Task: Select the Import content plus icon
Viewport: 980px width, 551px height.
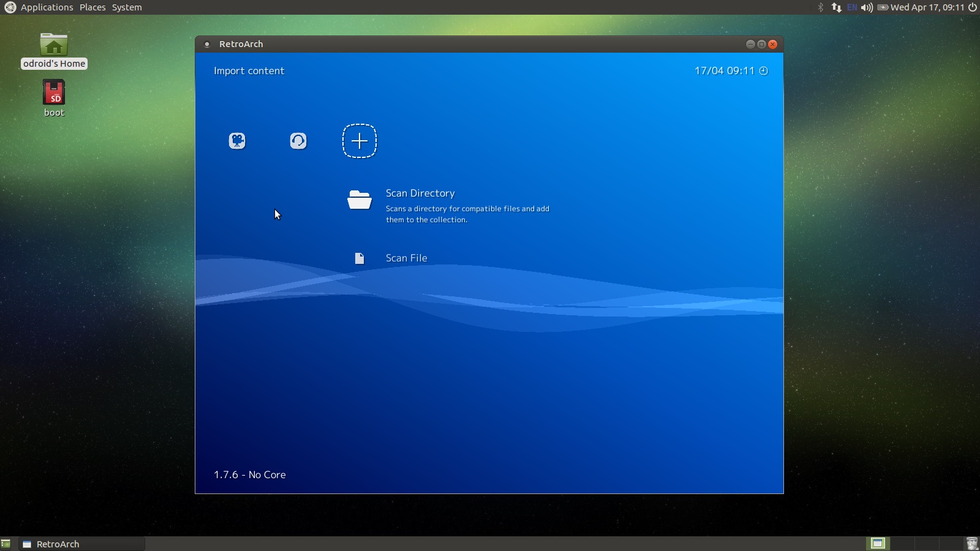Action: [360, 141]
